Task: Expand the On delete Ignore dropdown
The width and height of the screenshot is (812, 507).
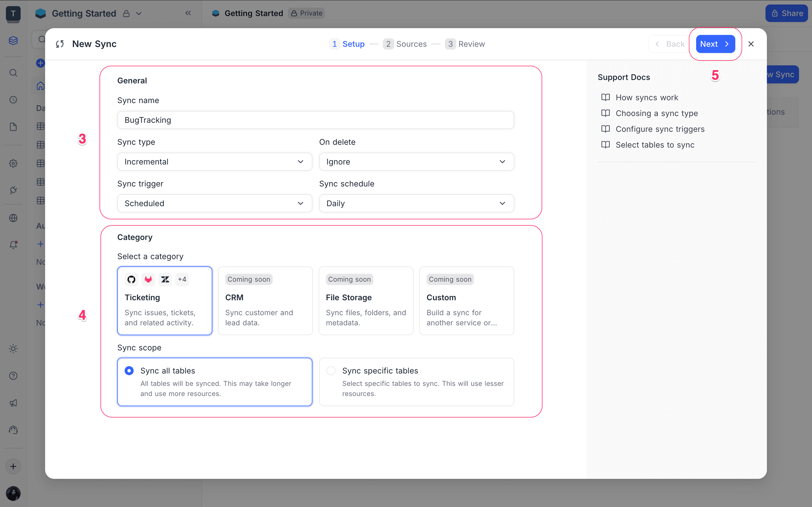Action: 416,162
